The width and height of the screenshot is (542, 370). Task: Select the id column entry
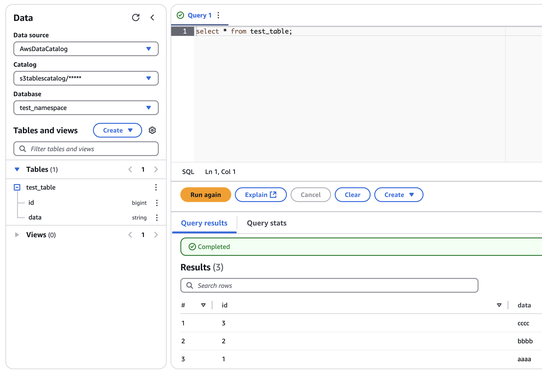[31, 203]
